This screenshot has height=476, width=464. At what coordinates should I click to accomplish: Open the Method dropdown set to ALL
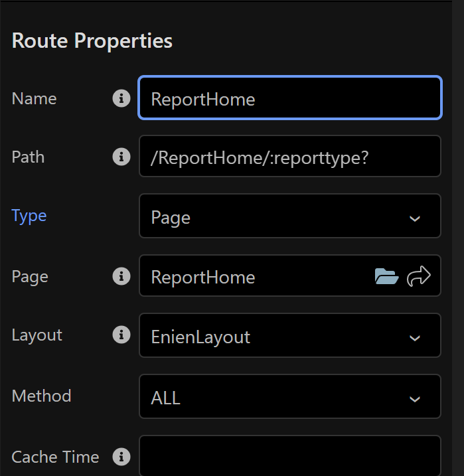pos(289,397)
